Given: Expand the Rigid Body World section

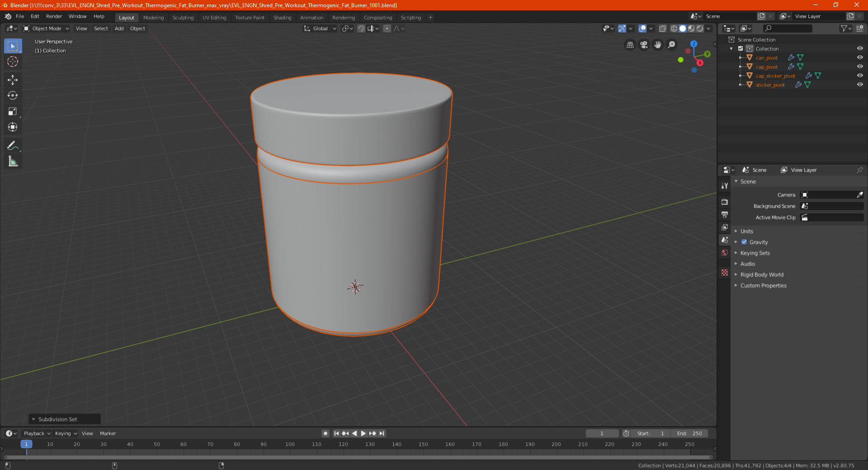Looking at the screenshot, I should 761,275.
